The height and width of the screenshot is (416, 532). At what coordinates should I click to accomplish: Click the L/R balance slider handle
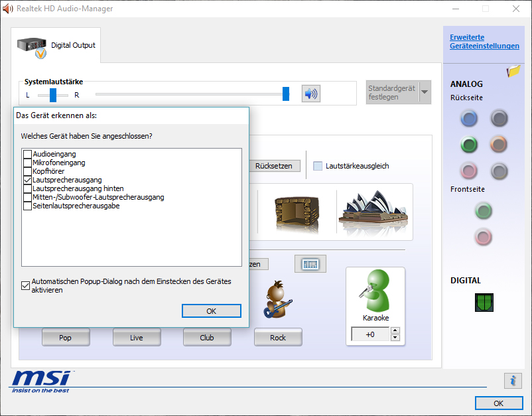point(53,95)
